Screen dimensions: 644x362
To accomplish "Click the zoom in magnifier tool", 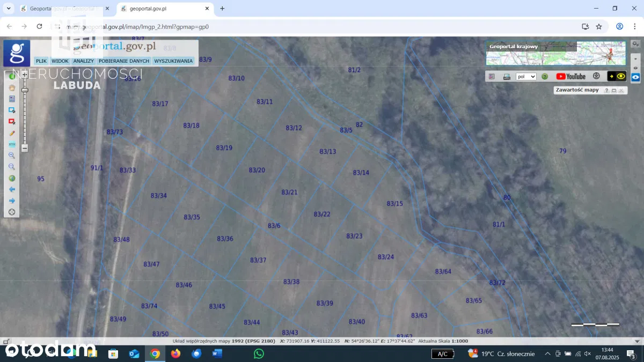I will pos(12,156).
